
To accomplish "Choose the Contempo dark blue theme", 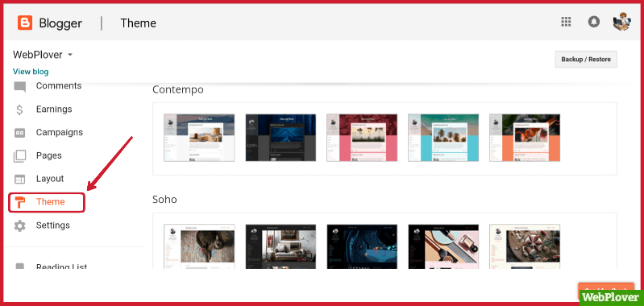I will point(280,138).
